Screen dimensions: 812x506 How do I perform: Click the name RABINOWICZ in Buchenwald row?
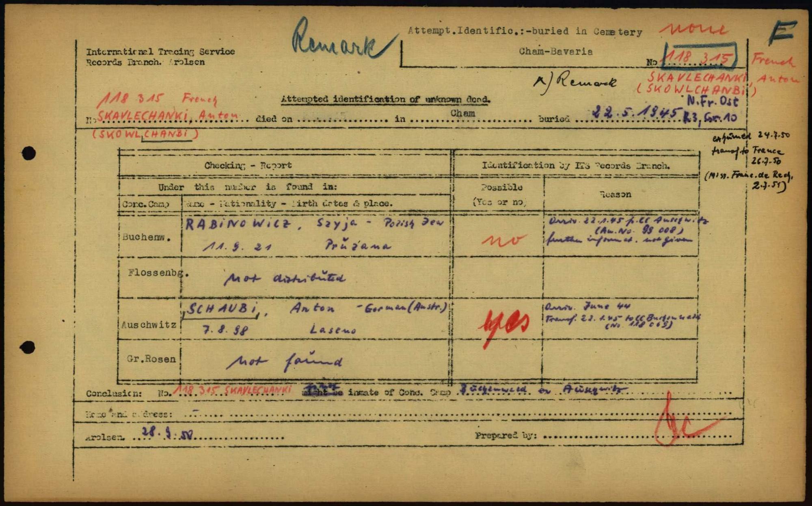coord(238,224)
